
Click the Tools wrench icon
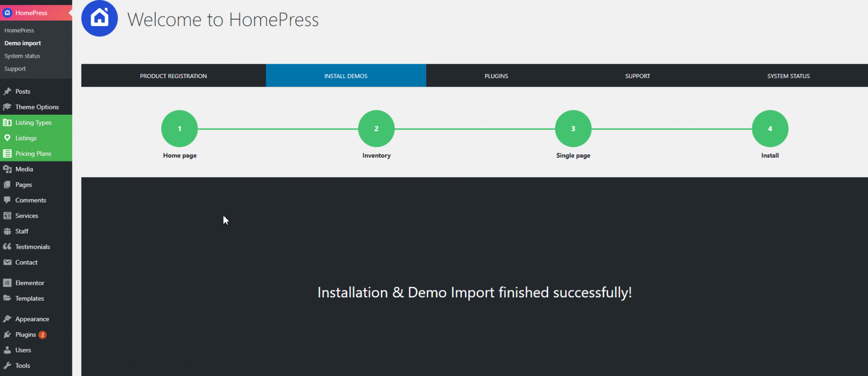(x=7, y=365)
